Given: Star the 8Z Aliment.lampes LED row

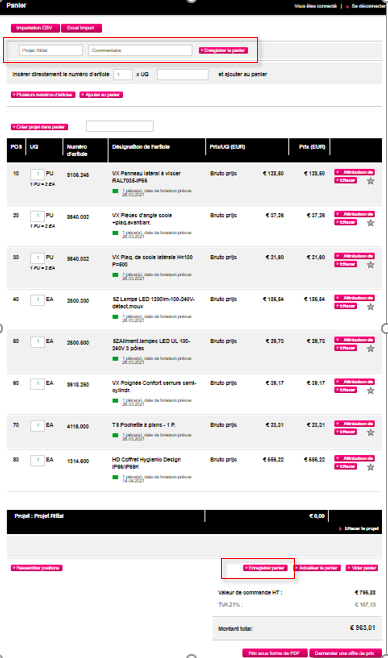Looking at the screenshot, I should [x=370, y=349].
